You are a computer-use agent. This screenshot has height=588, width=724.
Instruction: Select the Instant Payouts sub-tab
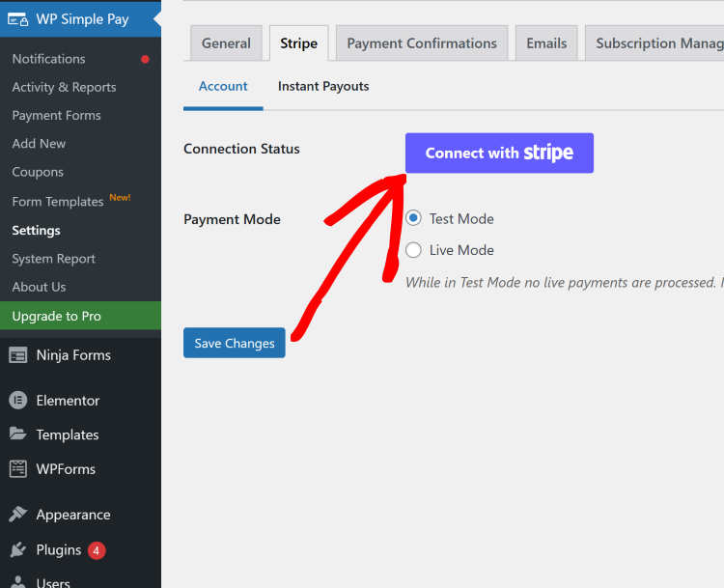pos(323,86)
